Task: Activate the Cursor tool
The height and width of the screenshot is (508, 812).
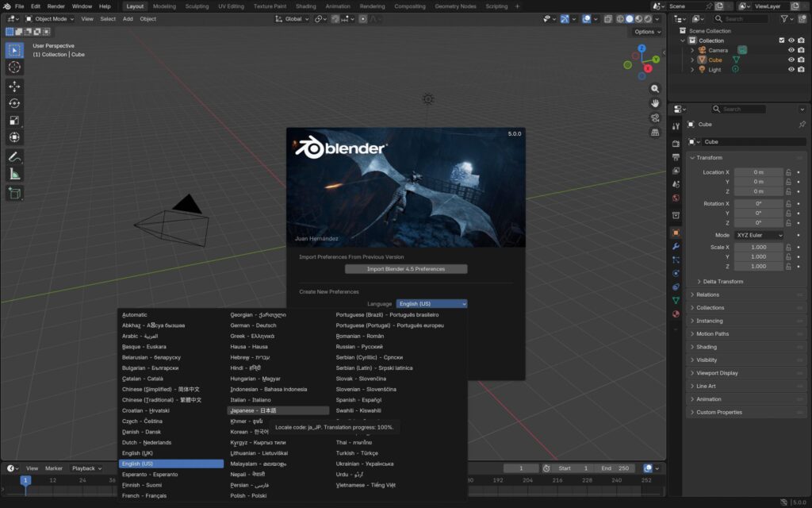Action: 14,67
